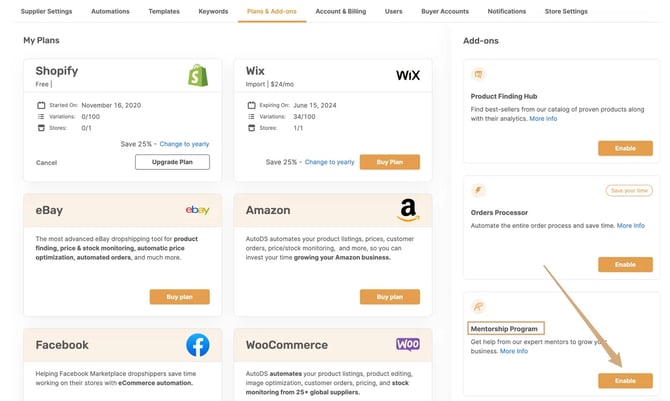This screenshot has width=670, height=401.
Task: Click the Orders Processor lightning icon
Action: [478, 190]
